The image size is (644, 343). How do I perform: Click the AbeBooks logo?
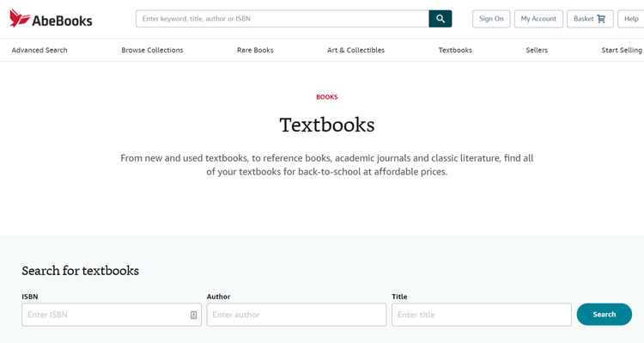pyautogui.click(x=51, y=19)
